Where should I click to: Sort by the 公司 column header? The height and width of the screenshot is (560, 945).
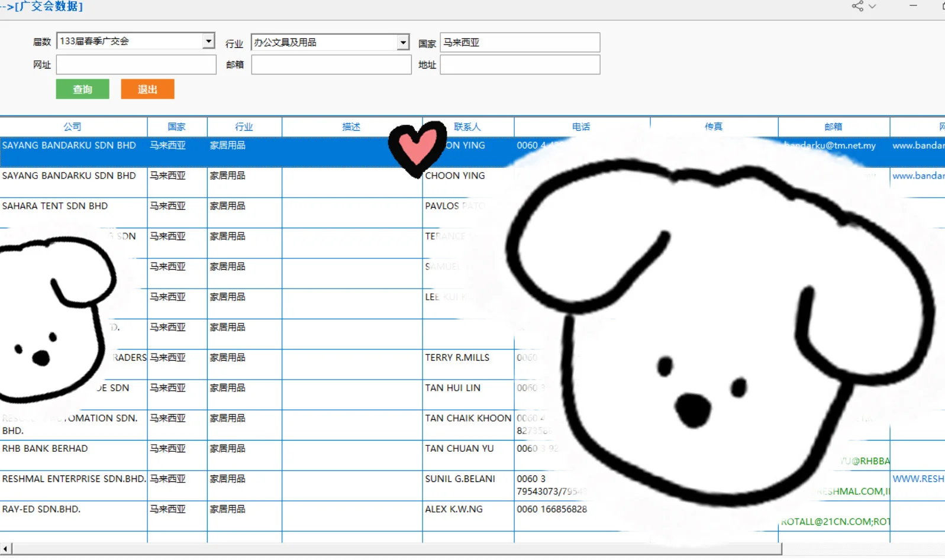point(73,127)
